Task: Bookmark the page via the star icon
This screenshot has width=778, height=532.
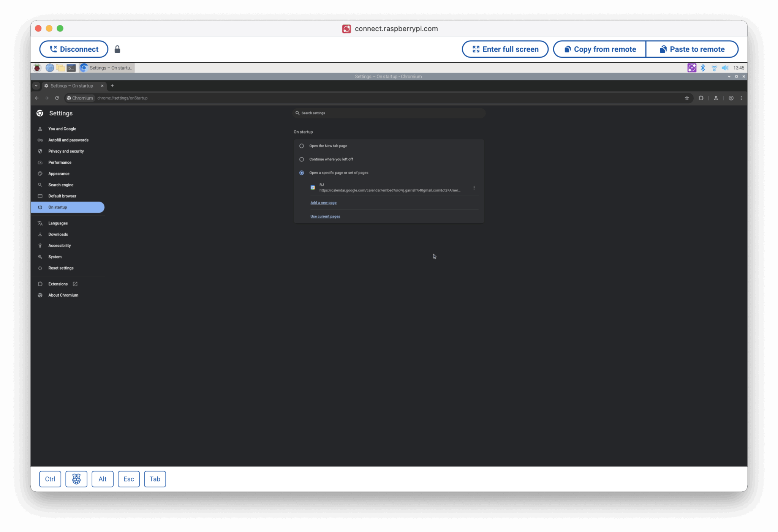Action: pyautogui.click(x=687, y=98)
